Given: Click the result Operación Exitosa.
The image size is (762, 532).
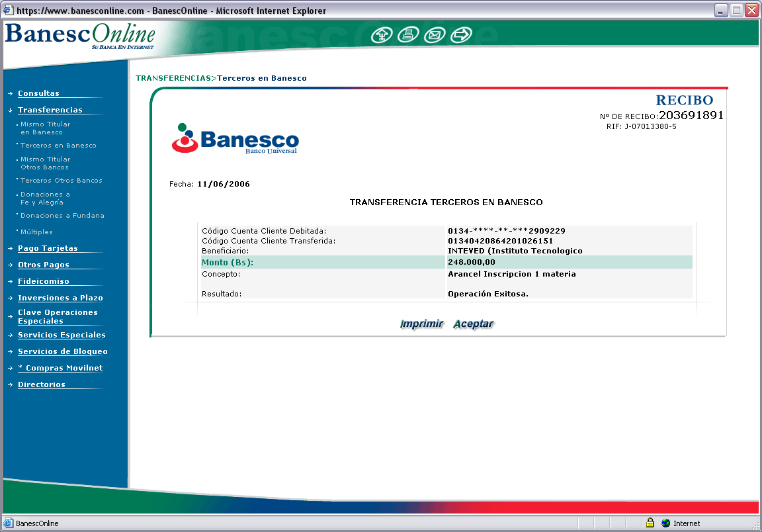Looking at the screenshot, I should coord(488,294).
